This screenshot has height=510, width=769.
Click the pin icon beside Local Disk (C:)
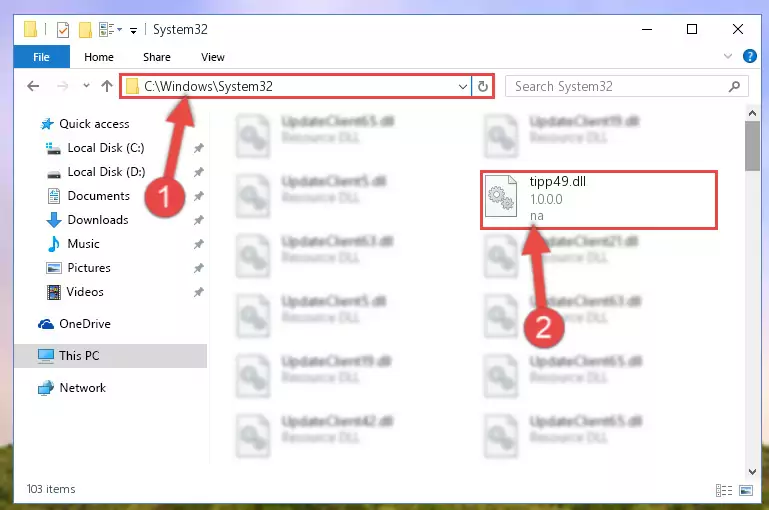click(x=198, y=148)
